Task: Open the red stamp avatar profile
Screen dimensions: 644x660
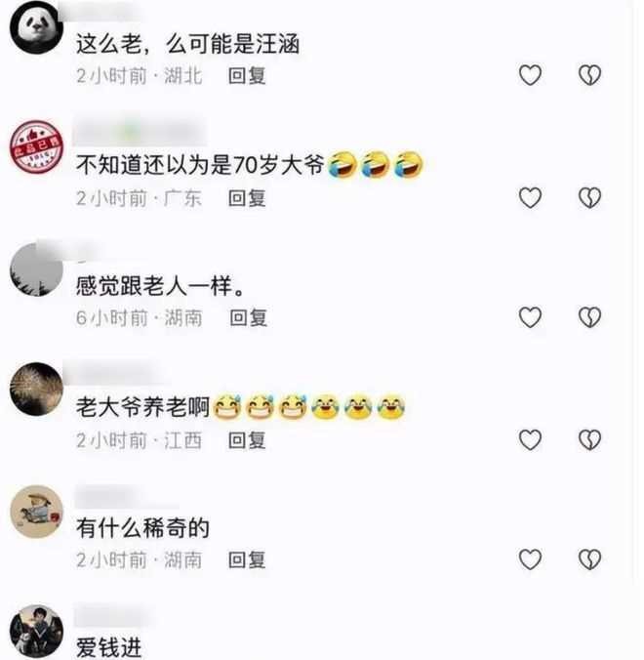Action: point(37,146)
